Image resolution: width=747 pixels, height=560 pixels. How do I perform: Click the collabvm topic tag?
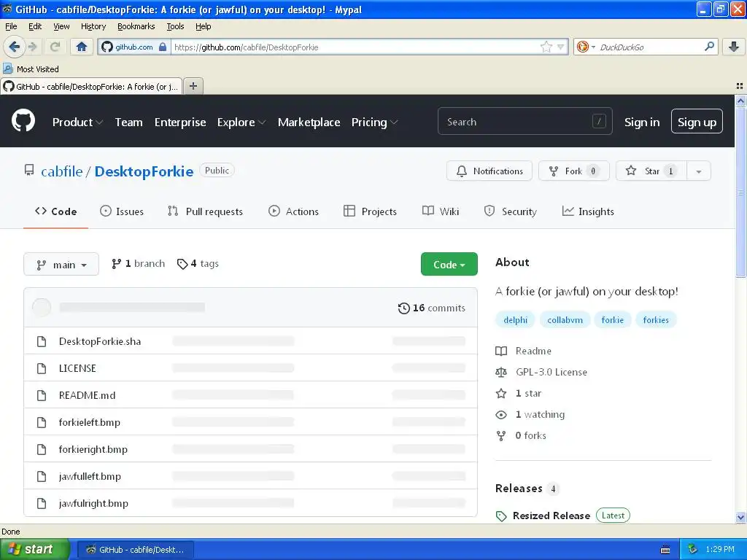565,320
